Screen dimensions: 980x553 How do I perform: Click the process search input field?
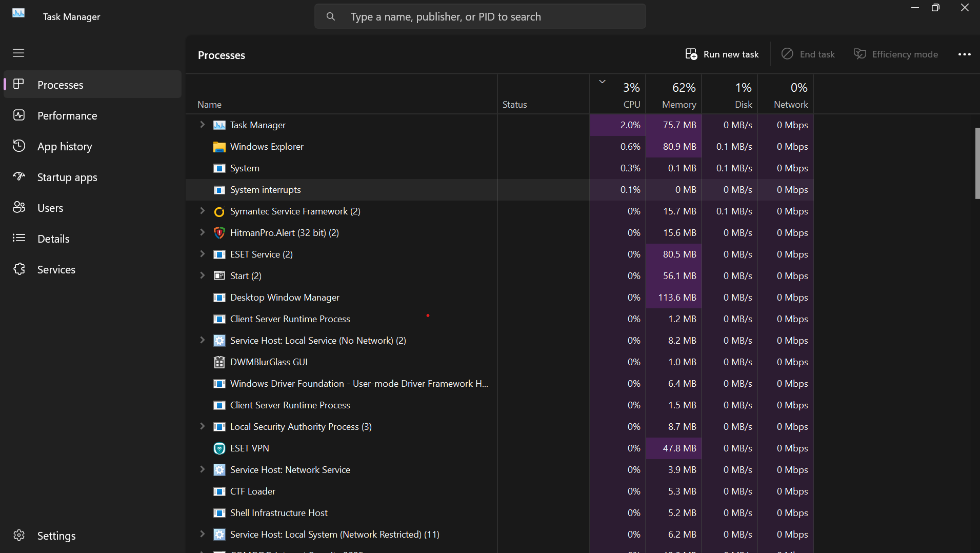[x=479, y=16]
